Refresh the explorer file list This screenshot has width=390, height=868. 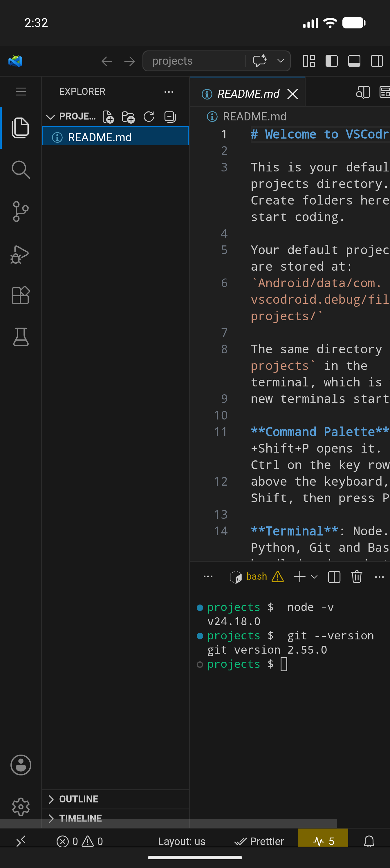click(x=149, y=117)
